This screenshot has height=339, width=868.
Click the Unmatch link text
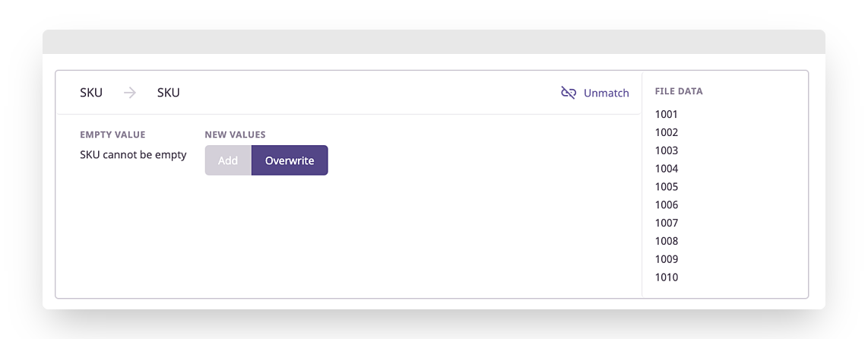coord(607,93)
